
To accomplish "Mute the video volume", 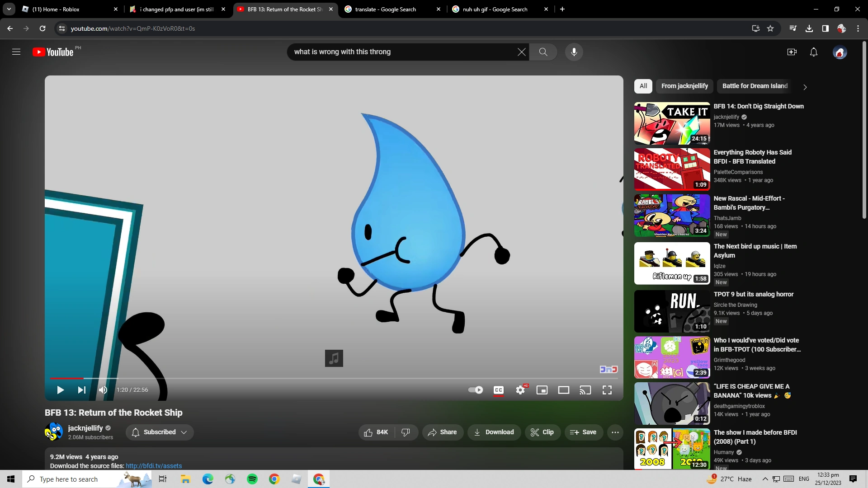I will point(103,390).
